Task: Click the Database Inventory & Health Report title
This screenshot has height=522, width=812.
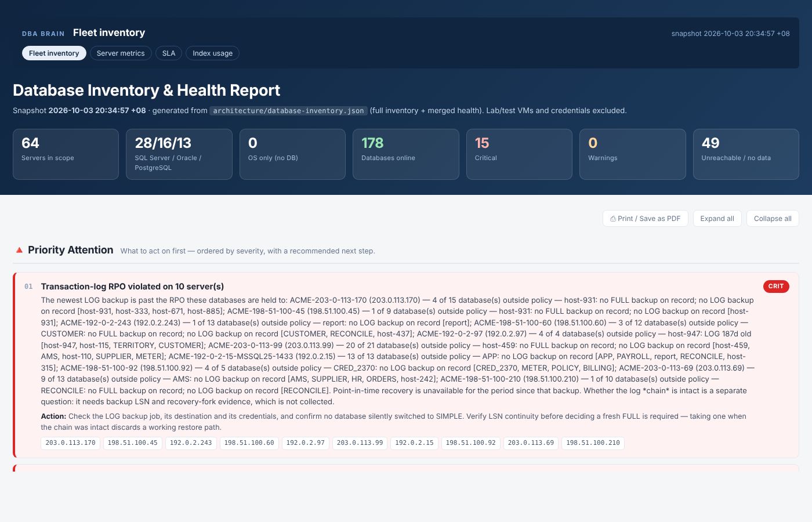Action: pos(146,90)
